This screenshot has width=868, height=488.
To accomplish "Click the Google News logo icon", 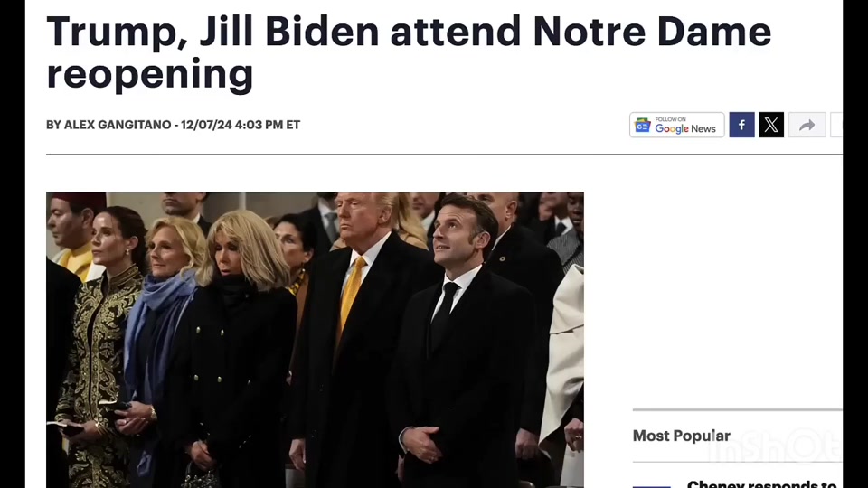I will pyautogui.click(x=643, y=125).
